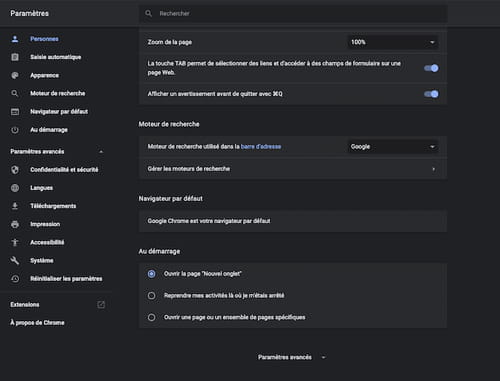
Task: Click the Impression printer icon
Action: [x=15, y=224]
